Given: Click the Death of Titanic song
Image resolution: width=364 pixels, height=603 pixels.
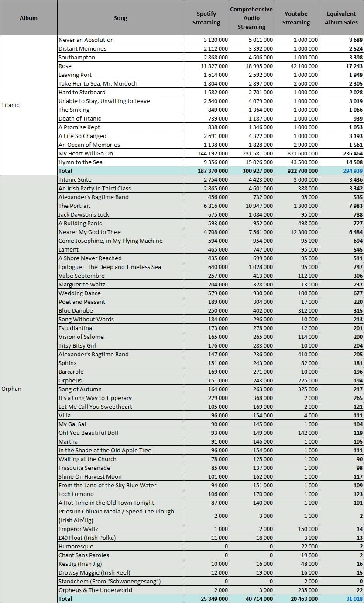Looking at the screenshot, I should click(x=80, y=118).
